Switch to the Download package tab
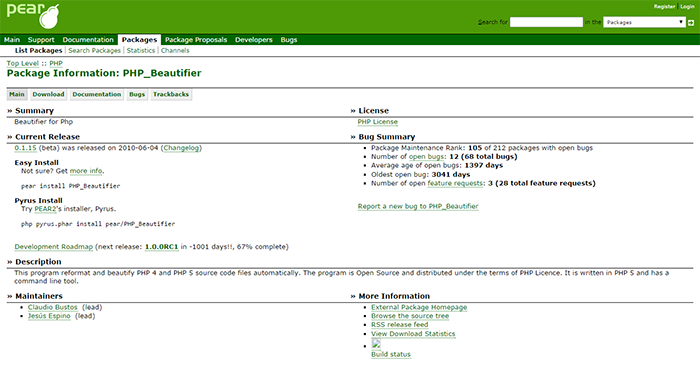 click(48, 94)
